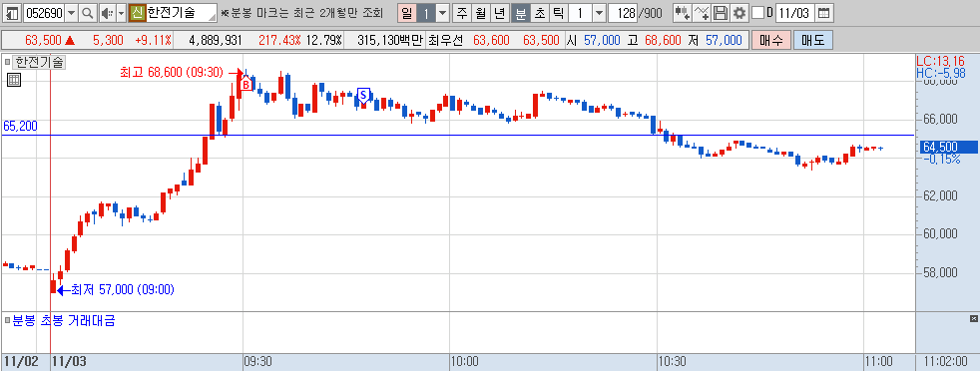Open the settings gear in chart toolbar
This screenshot has height=371, width=980.
tap(740, 13)
